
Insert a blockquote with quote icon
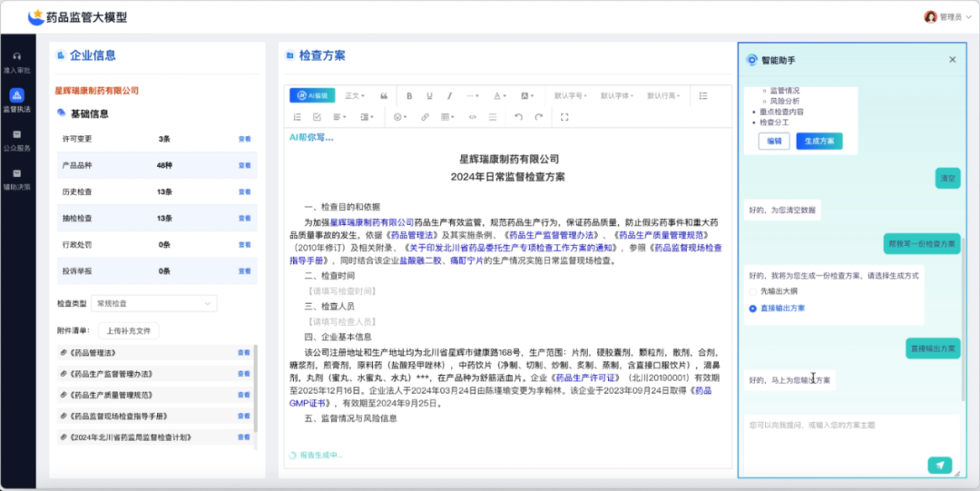point(384,95)
